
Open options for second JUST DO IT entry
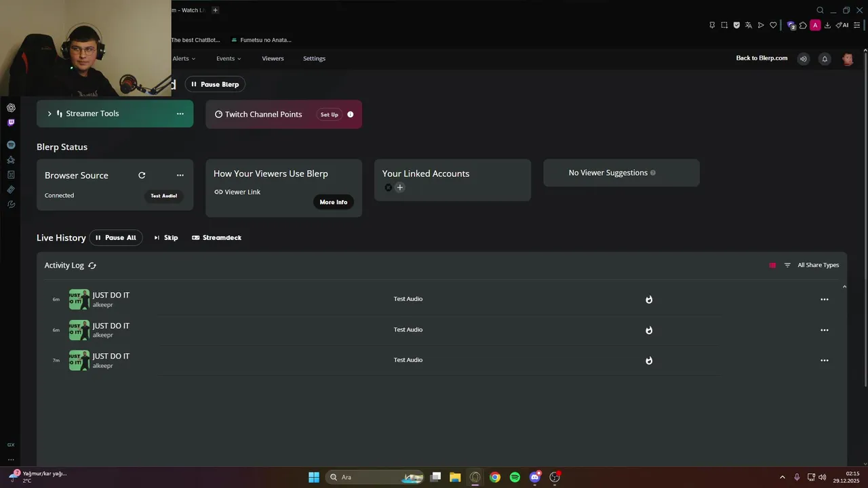pyautogui.click(x=825, y=330)
